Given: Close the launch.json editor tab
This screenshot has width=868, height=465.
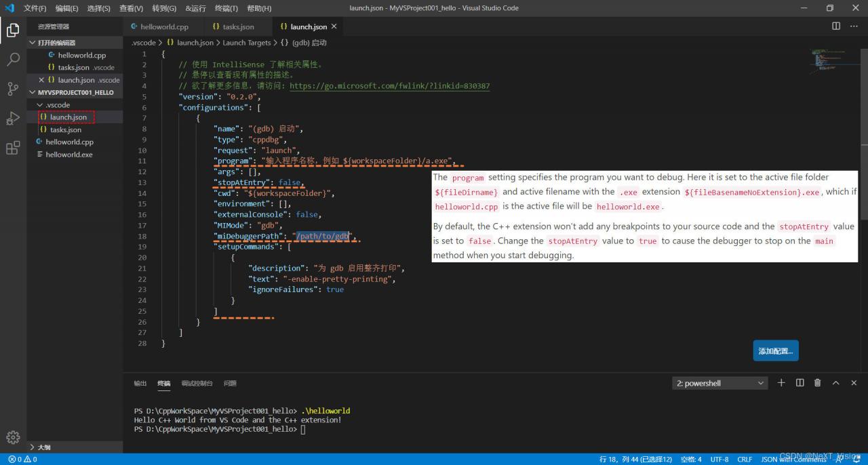Looking at the screenshot, I should (x=334, y=26).
